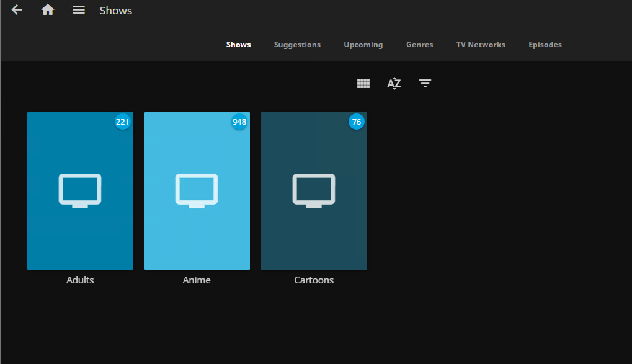The image size is (632, 364).
Task: Click the Cartoons title text
Action: 314,280
